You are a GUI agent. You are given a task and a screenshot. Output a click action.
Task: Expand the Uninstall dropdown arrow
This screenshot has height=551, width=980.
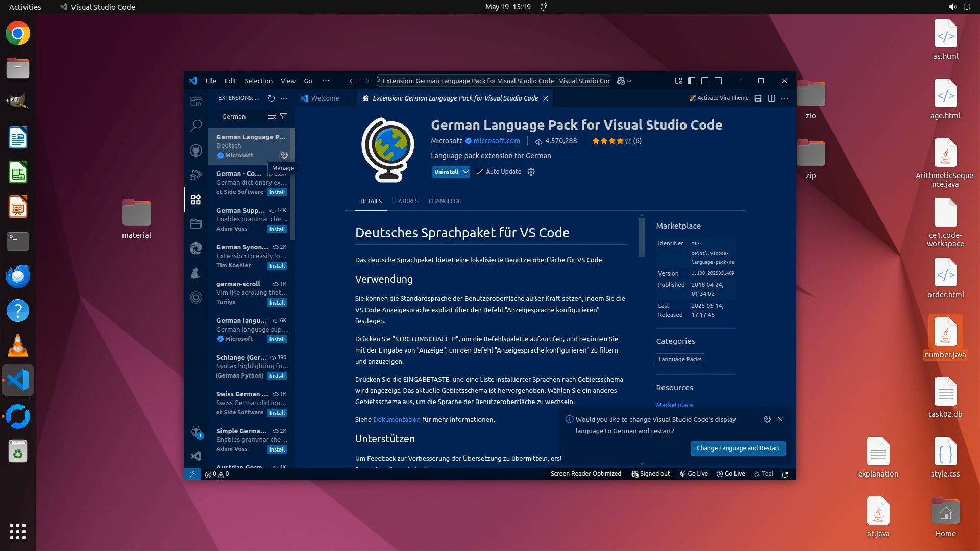(465, 172)
